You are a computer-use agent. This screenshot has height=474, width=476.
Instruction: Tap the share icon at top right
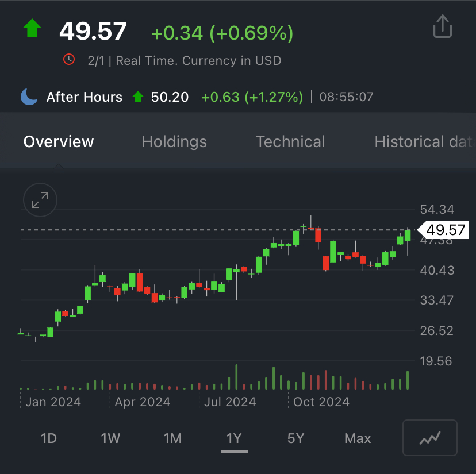click(442, 26)
